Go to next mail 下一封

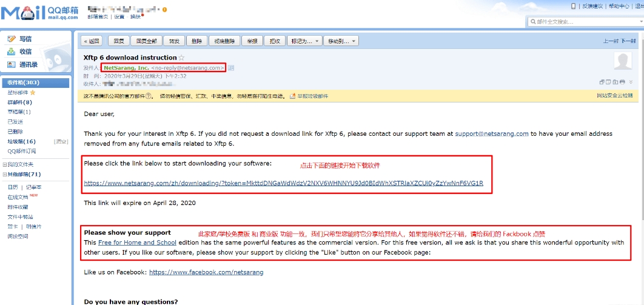[628, 41]
